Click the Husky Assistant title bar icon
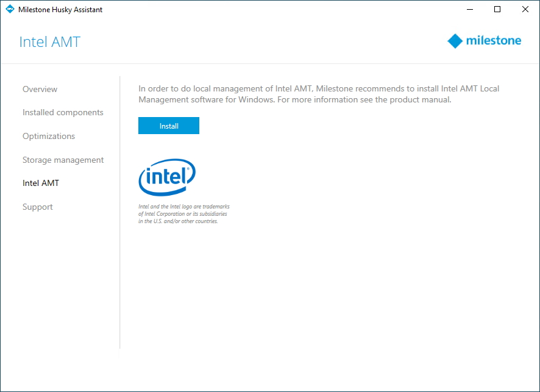Screen dimensions: 540x392 [x=10, y=10]
